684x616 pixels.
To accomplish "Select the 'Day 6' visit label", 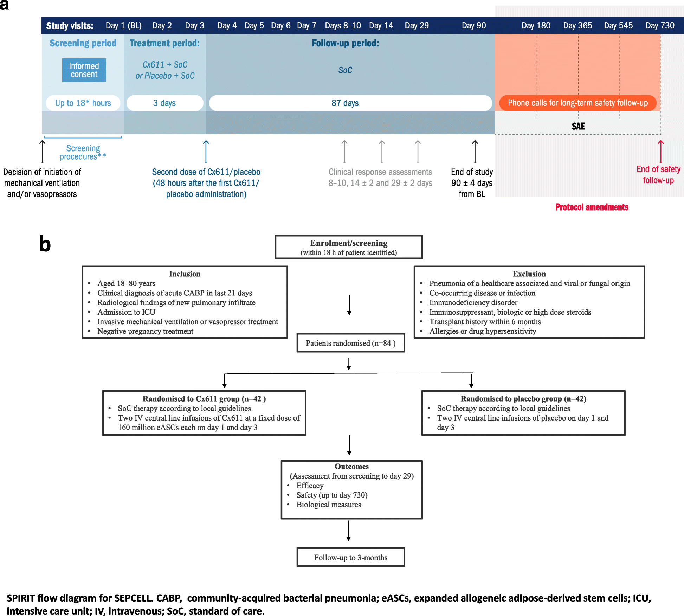I will pyautogui.click(x=281, y=26).
